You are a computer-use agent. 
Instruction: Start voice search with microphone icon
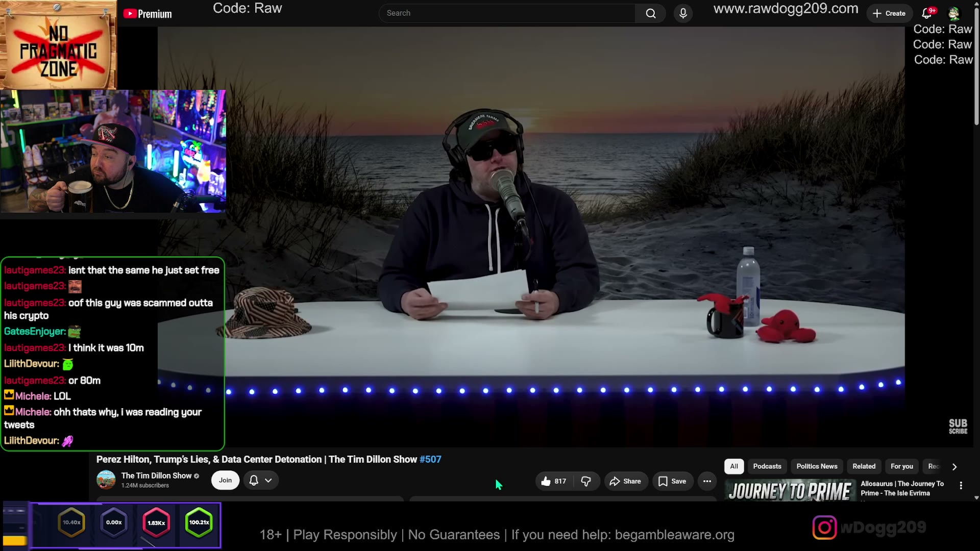[683, 13]
